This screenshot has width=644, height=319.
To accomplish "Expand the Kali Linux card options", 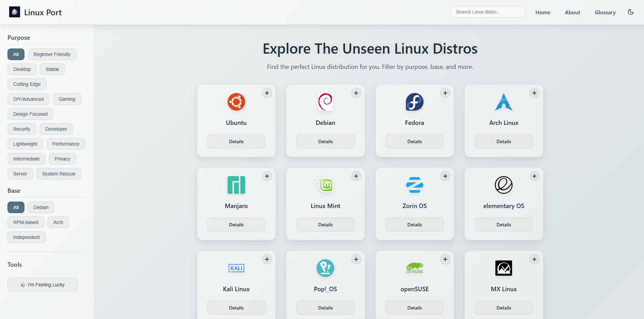I will (267, 259).
